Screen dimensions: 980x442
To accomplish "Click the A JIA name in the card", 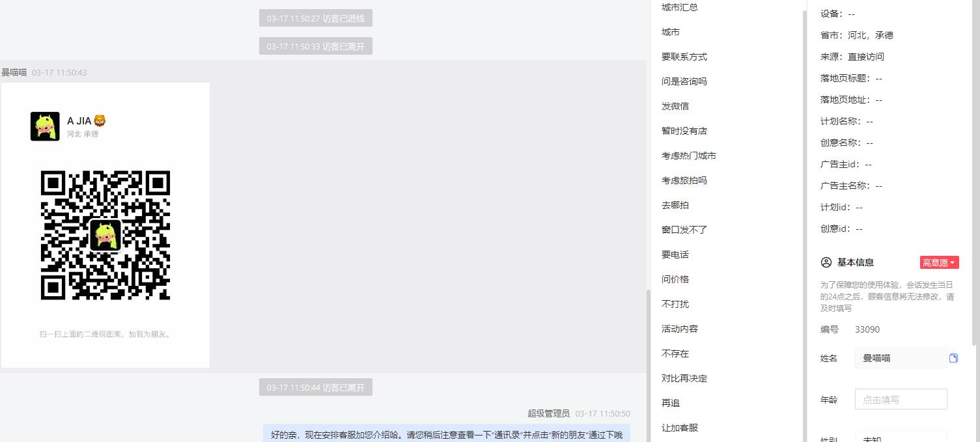I will pos(87,120).
